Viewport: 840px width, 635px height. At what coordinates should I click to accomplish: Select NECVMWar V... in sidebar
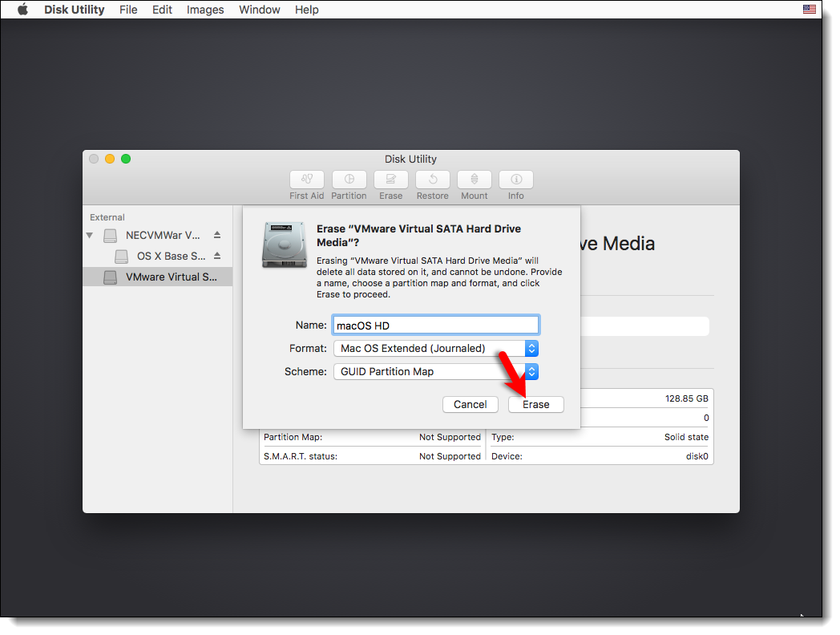[x=157, y=235]
